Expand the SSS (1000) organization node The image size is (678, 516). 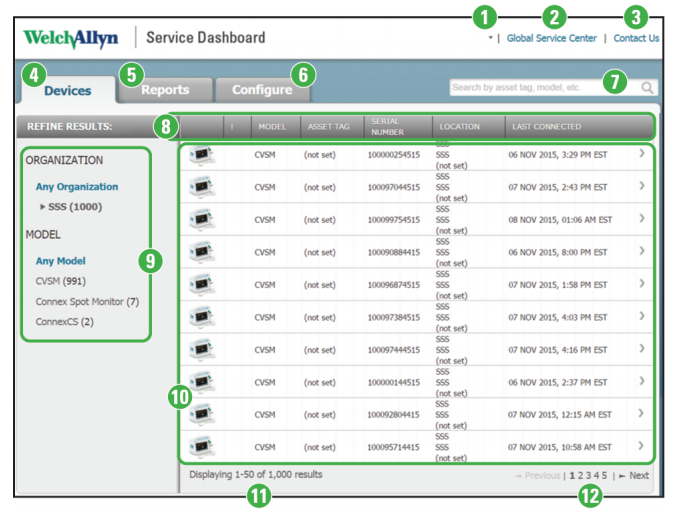tap(42, 207)
